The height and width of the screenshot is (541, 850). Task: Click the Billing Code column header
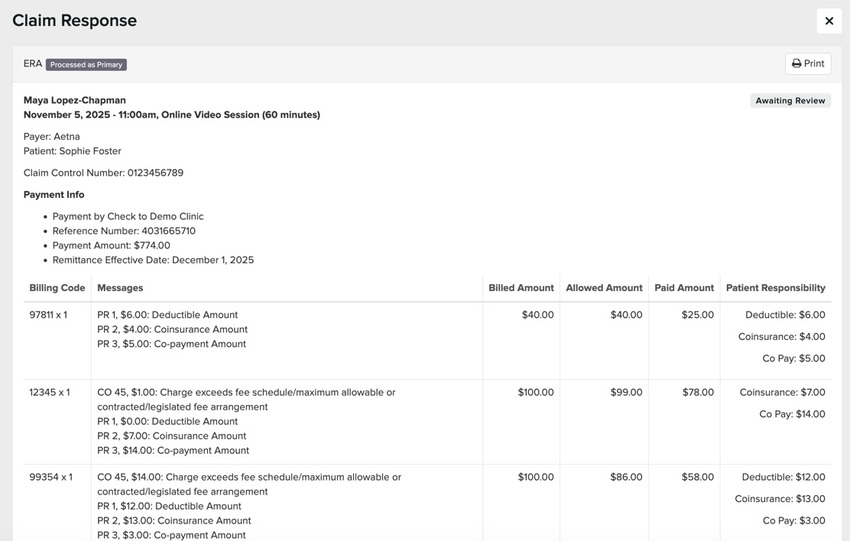[57, 288]
